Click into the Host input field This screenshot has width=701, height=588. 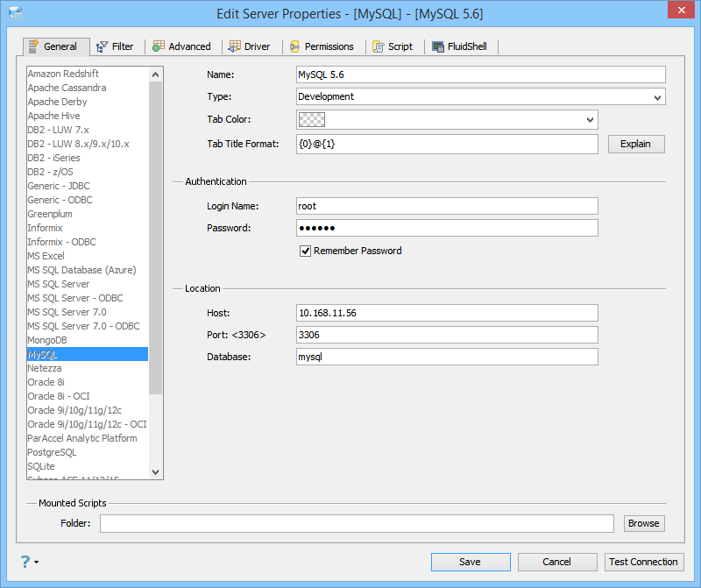click(x=447, y=313)
